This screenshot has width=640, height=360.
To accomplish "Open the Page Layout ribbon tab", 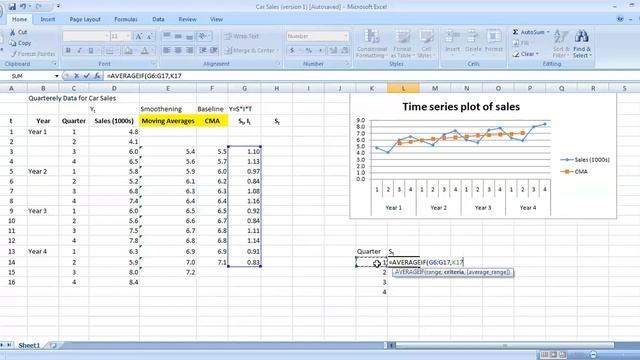I will [x=85, y=19].
